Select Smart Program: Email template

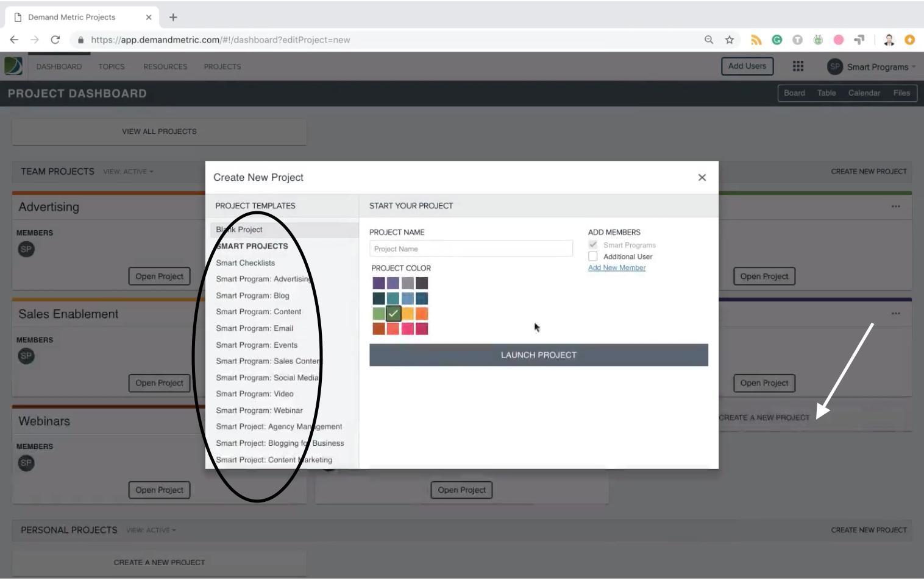click(x=255, y=328)
